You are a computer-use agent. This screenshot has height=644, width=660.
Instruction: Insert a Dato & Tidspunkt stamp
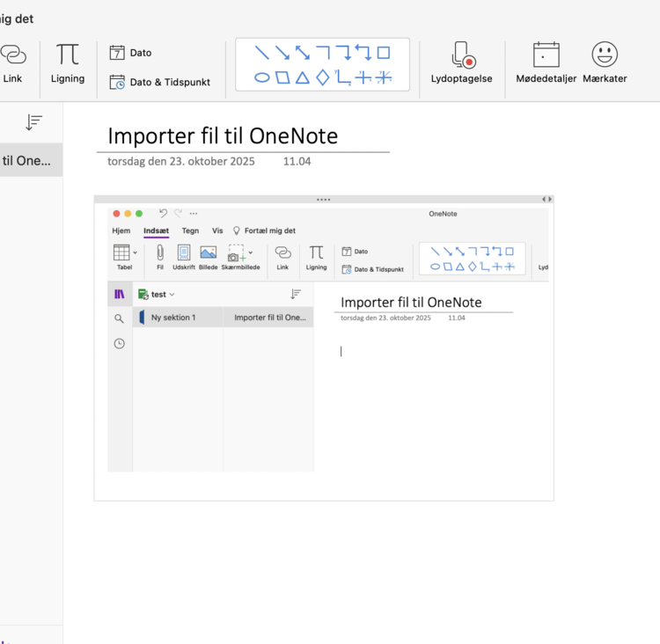[159, 82]
